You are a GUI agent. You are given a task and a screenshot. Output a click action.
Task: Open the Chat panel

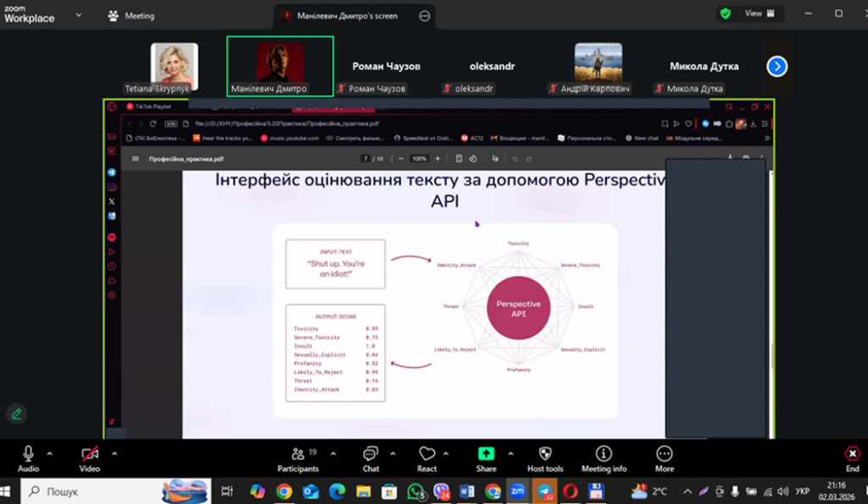(x=370, y=456)
